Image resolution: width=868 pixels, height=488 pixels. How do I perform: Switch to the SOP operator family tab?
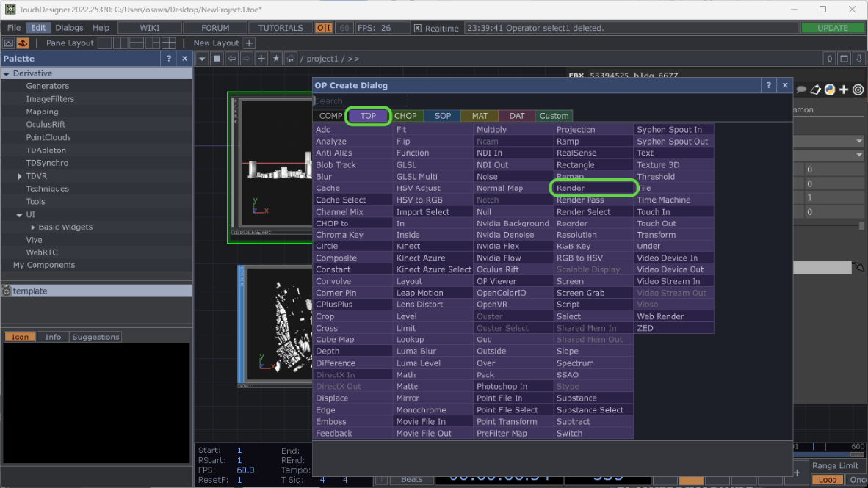(x=442, y=116)
